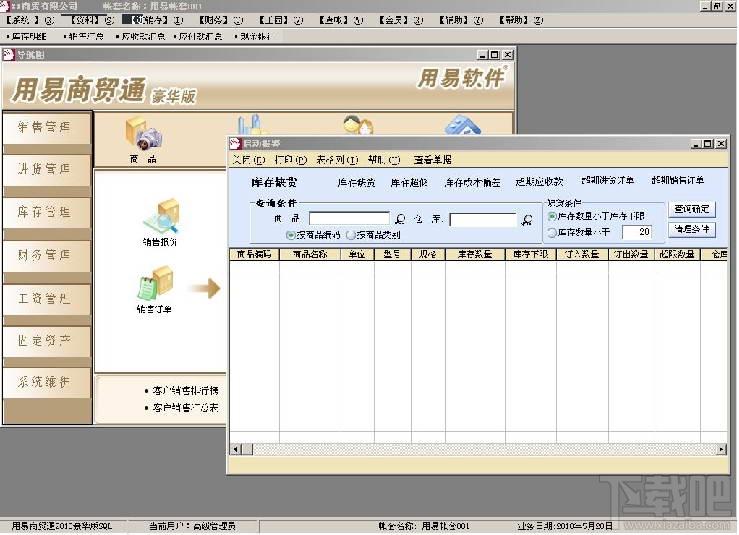Focus the 商品 search input field
Viewport: 739px width, 535px height.
coord(349,219)
